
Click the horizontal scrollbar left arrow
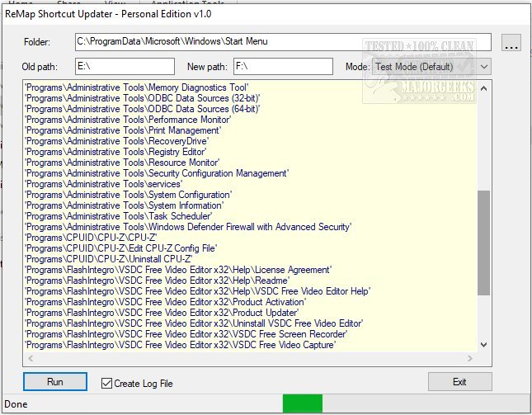coord(31,358)
